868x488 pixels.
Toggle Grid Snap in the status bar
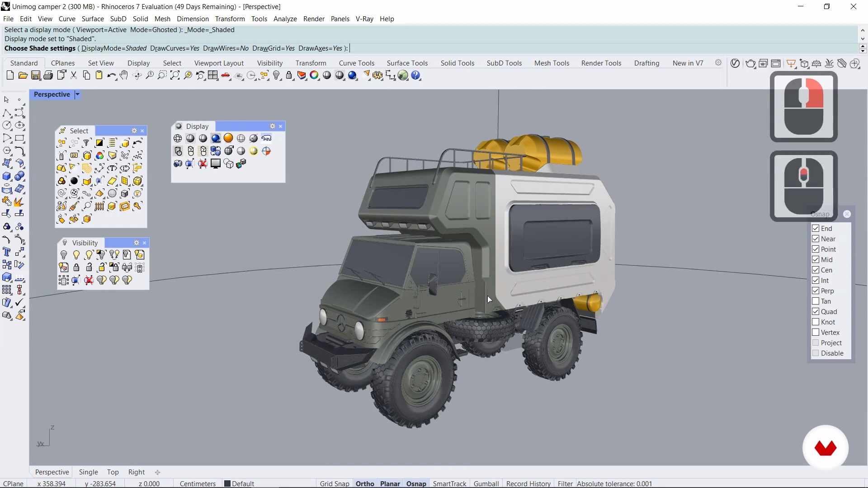pyautogui.click(x=335, y=483)
